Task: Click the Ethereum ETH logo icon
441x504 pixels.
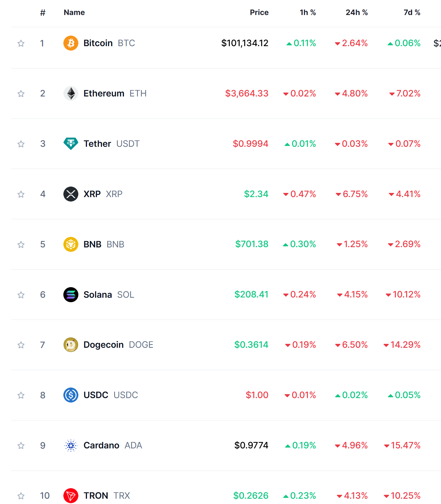Action: coord(71,93)
